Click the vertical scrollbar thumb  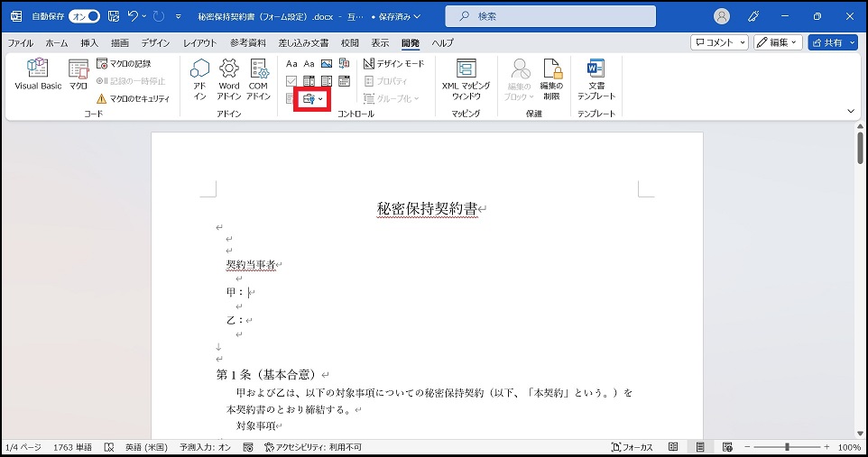[860, 150]
